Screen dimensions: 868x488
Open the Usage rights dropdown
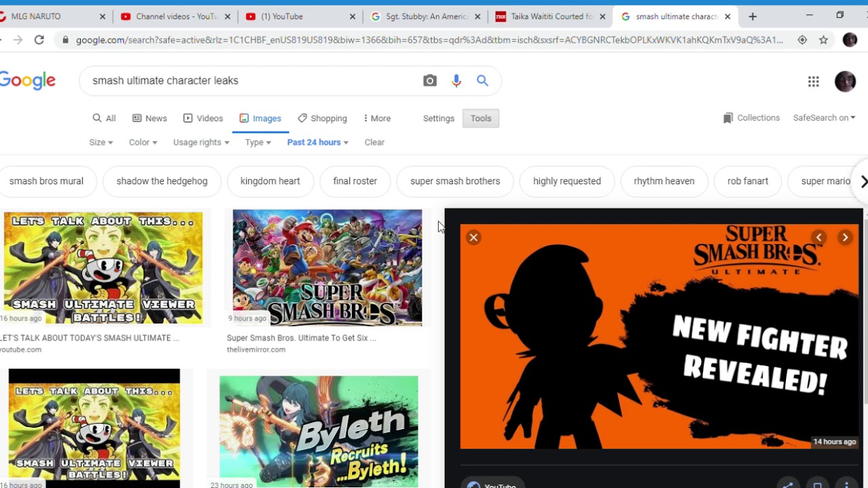click(x=201, y=142)
